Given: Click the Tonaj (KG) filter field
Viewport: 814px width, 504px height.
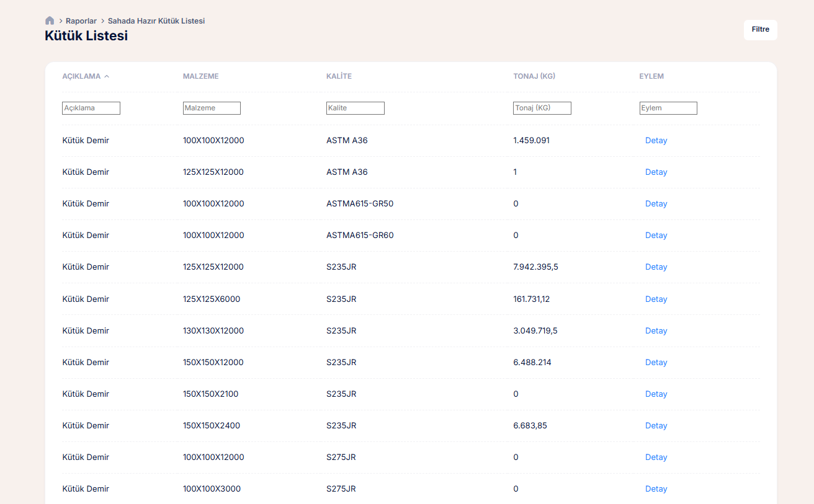Looking at the screenshot, I should (542, 108).
